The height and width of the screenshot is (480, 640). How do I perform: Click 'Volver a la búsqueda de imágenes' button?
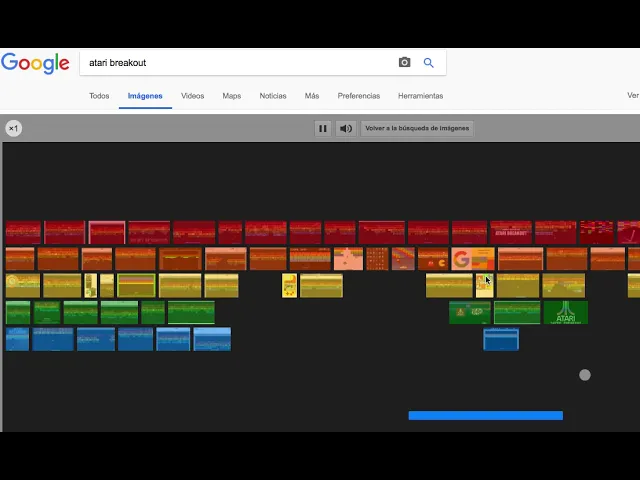(417, 129)
